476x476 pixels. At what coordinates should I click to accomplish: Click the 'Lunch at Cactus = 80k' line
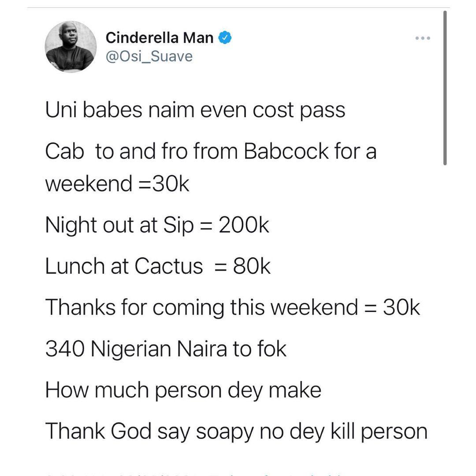pos(158,266)
